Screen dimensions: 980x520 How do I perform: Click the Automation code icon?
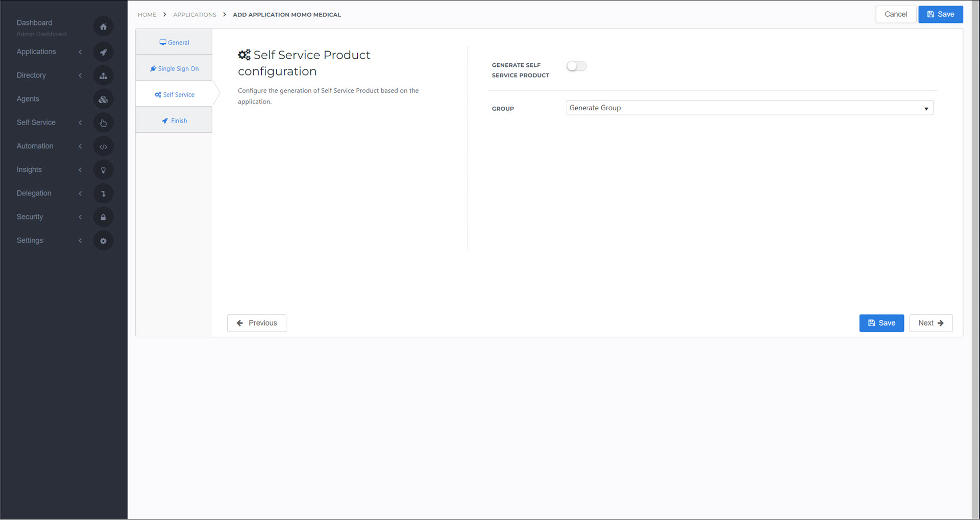point(103,146)
